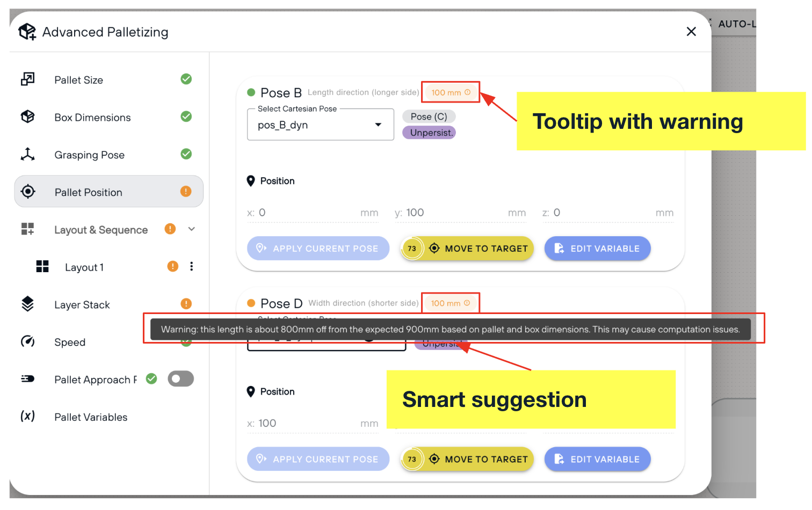Open the Pallet Size icon in sidebar

point(27,79)
